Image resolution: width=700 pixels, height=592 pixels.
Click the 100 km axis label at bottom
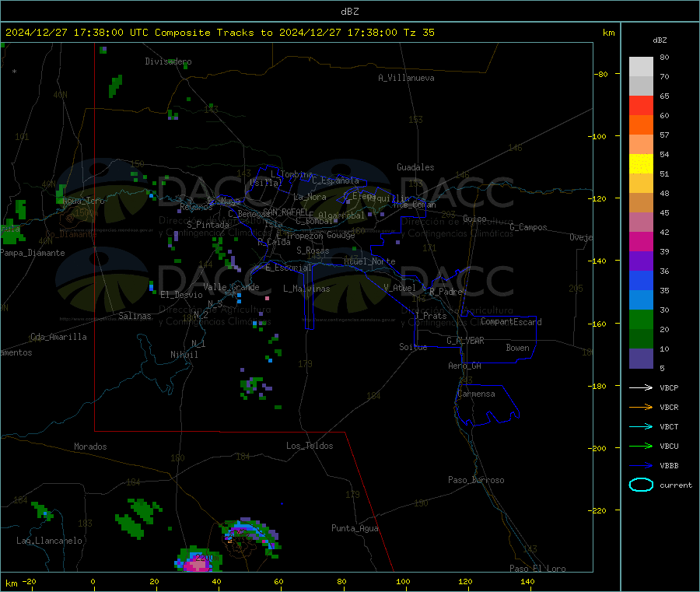pyautogui.click(x=403, y=581)
